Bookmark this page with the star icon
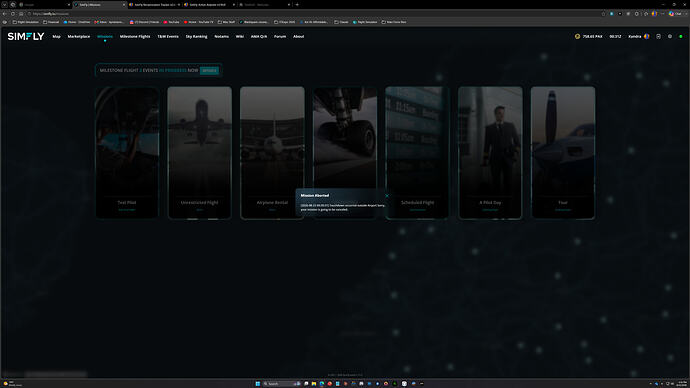Image resolution: width=690 pixels, height=388 pixels. pyautogui.click(x=603, y=14)
